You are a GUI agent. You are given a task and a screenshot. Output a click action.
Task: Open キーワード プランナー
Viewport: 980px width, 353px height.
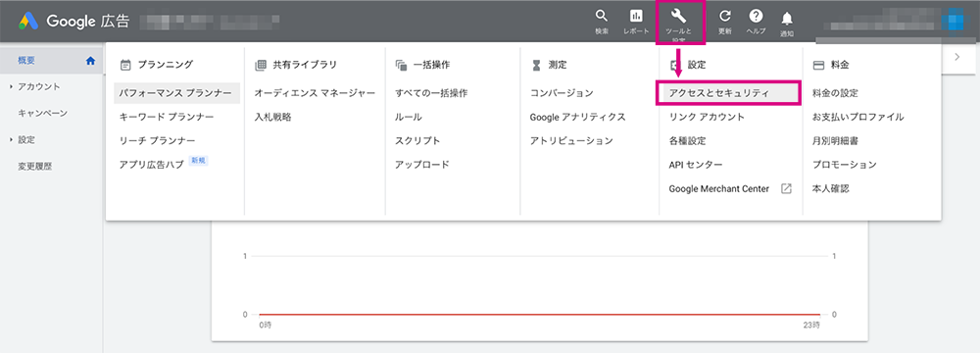(167, 117)
